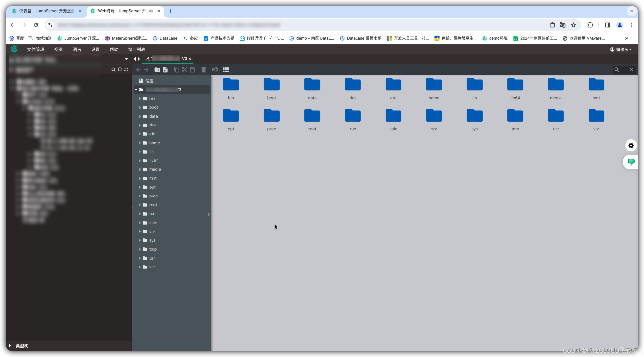This screenshot has height=357, width=644.
Task: Create a new folder with toolbar icon
Action: click(x=157, y=70)
